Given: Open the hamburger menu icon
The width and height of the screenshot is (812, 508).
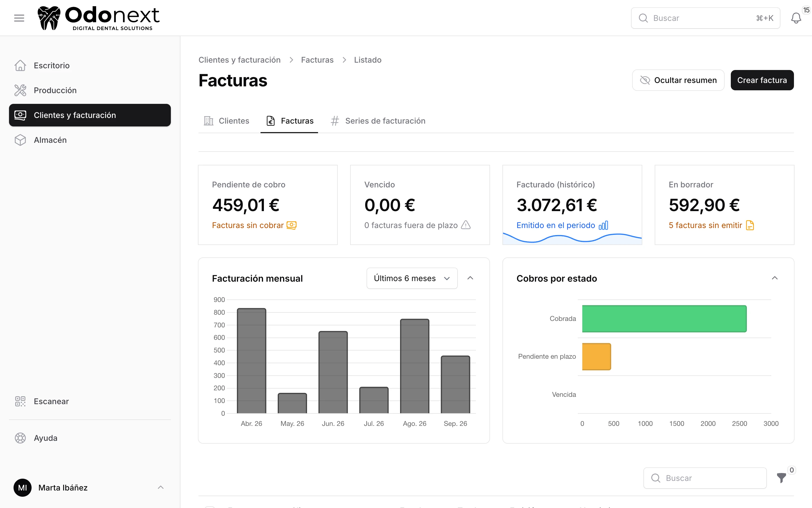Looking at the screenshot, I should point(19,18).
